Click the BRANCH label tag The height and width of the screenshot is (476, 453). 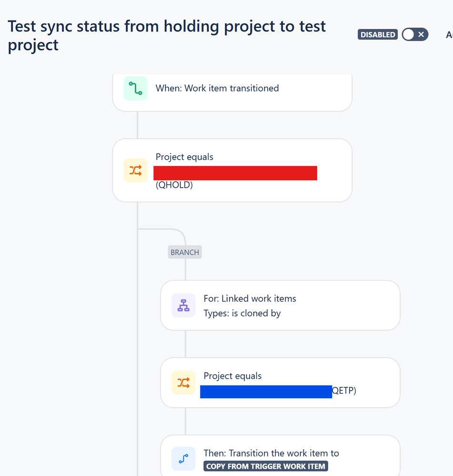(x=185, y=252)
